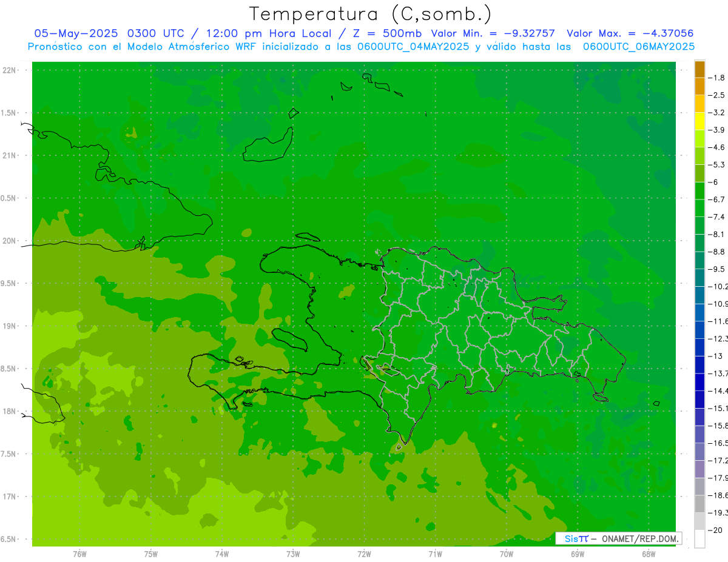Click the '21N' latitude label
This screenshot has height=562, width=728.
[9, 155]
